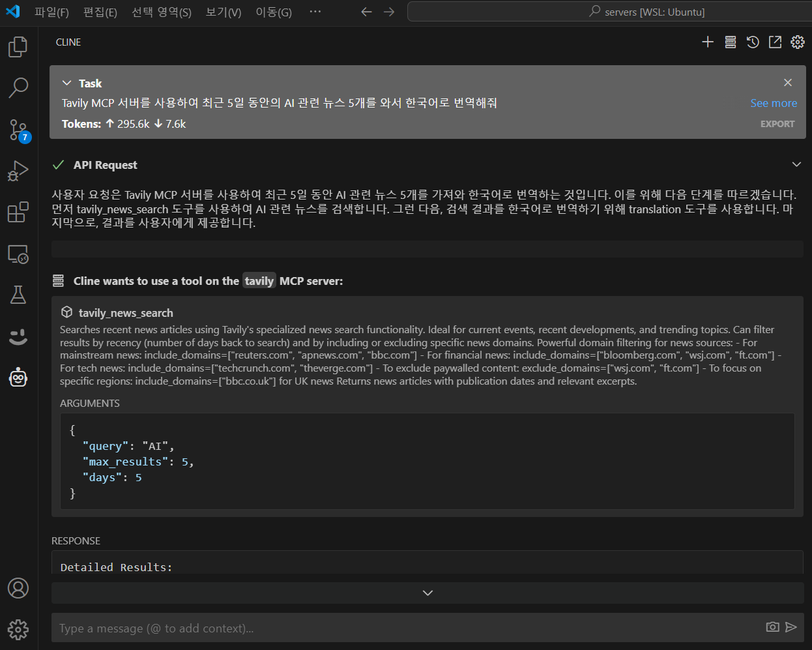Open the 보기(V) menu
This screenshot has width=812, height=650.
224,12
